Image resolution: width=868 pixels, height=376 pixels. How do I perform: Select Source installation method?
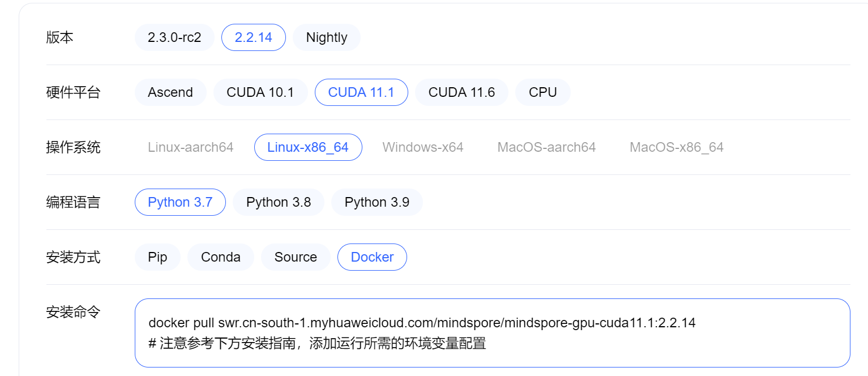pyautogui.click(x=296, y=257)
